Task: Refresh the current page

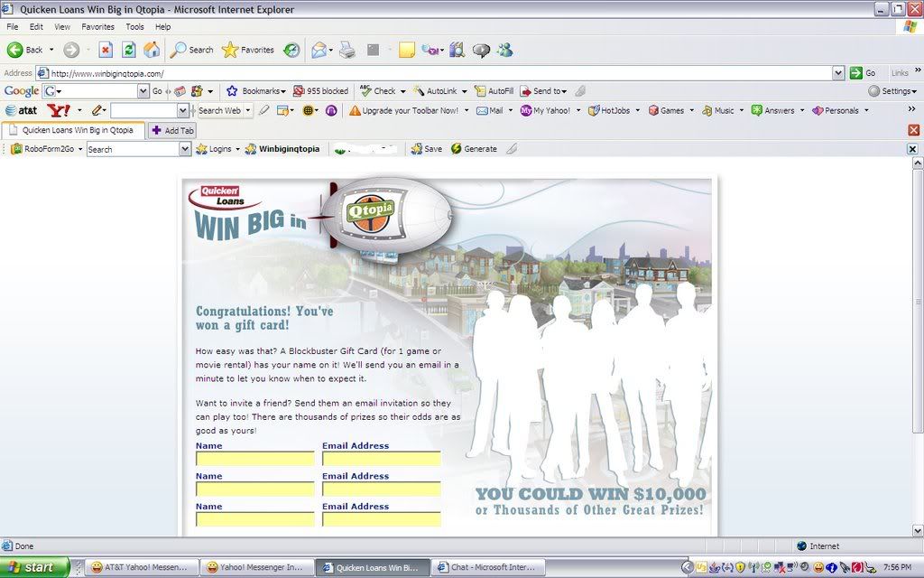Action: (128, 50)
